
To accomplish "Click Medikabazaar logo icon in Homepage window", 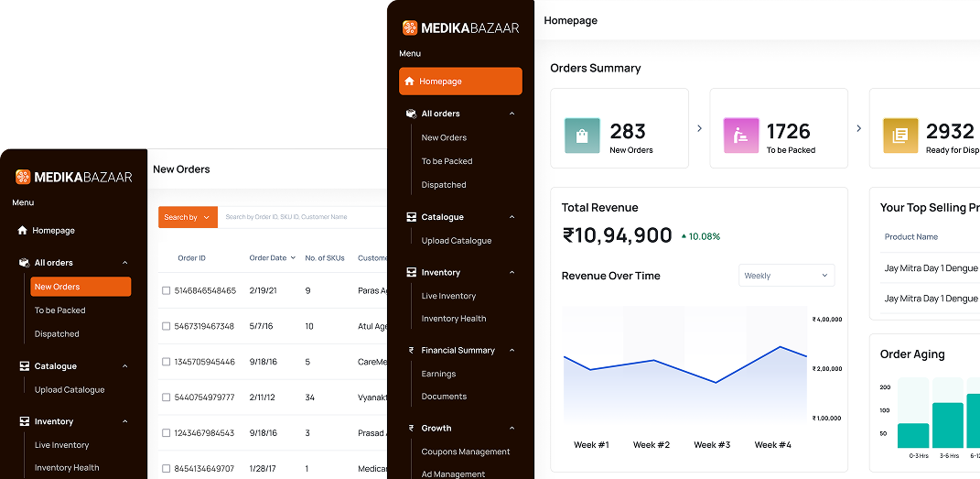I will point(409,27).
